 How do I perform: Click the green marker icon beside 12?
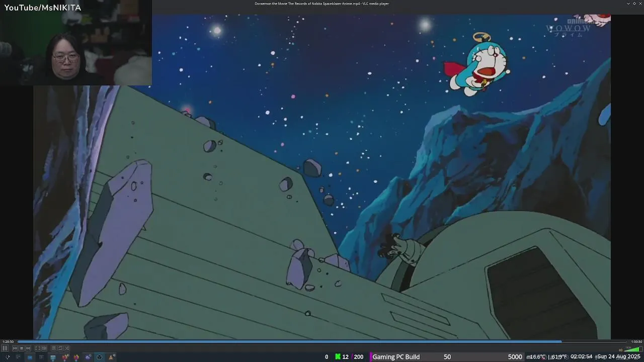[x=338, y=356]
